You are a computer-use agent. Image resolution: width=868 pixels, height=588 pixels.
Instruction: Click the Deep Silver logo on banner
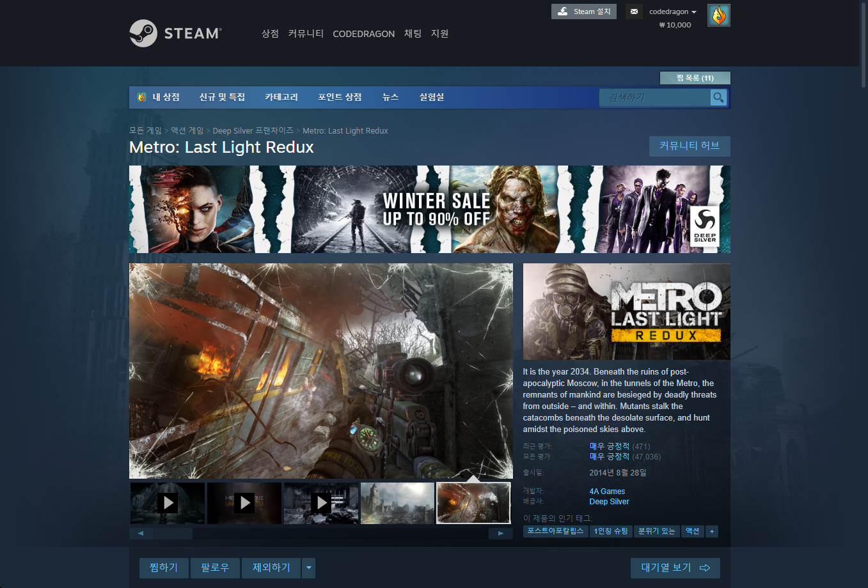pyautogui.click(x=705, y=226)
